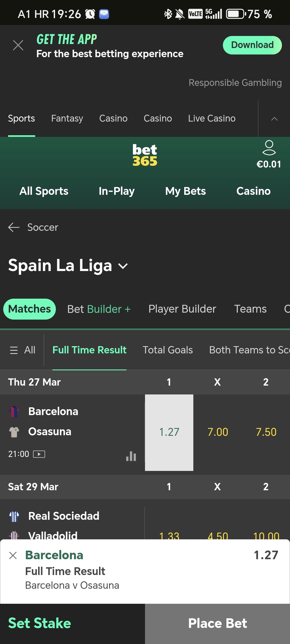Switch to the Total Goals tab

(168, 350)
